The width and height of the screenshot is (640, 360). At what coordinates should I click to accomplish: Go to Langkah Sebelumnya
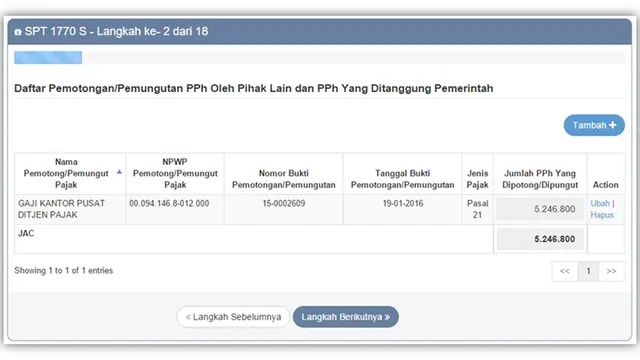[233, 317]
